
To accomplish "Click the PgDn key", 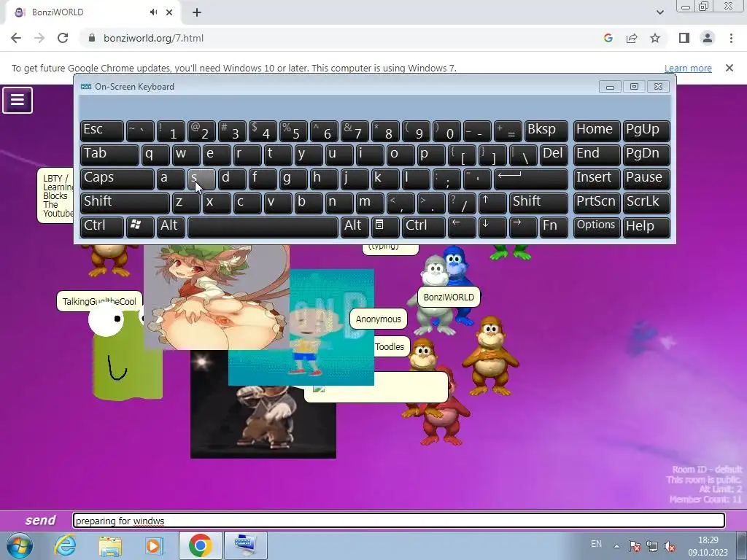I will click(646, 155).
